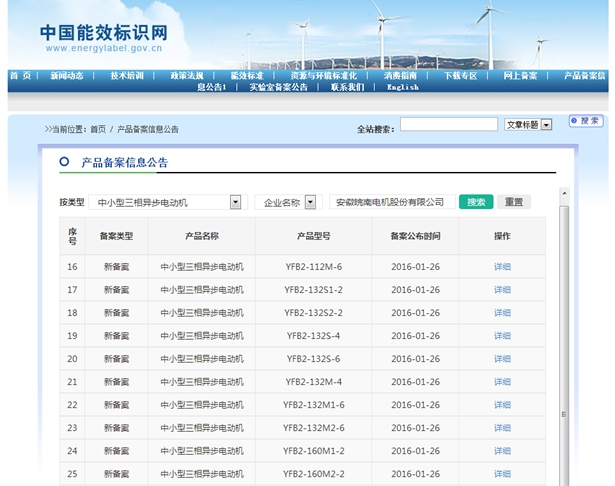Focus the 全站搜索 text input
Viewport: 615px width, 486px height.
click(448, 125)
